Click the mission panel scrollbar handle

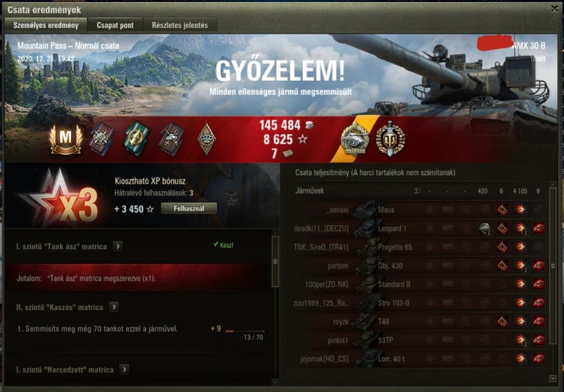tap(275, 261)
